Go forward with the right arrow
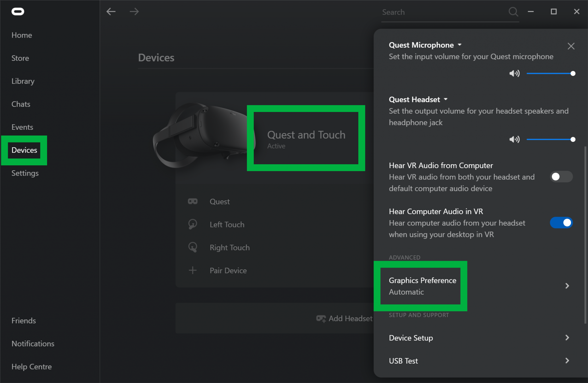The height and width of the screenshot is (383, 588). [134, 11]
